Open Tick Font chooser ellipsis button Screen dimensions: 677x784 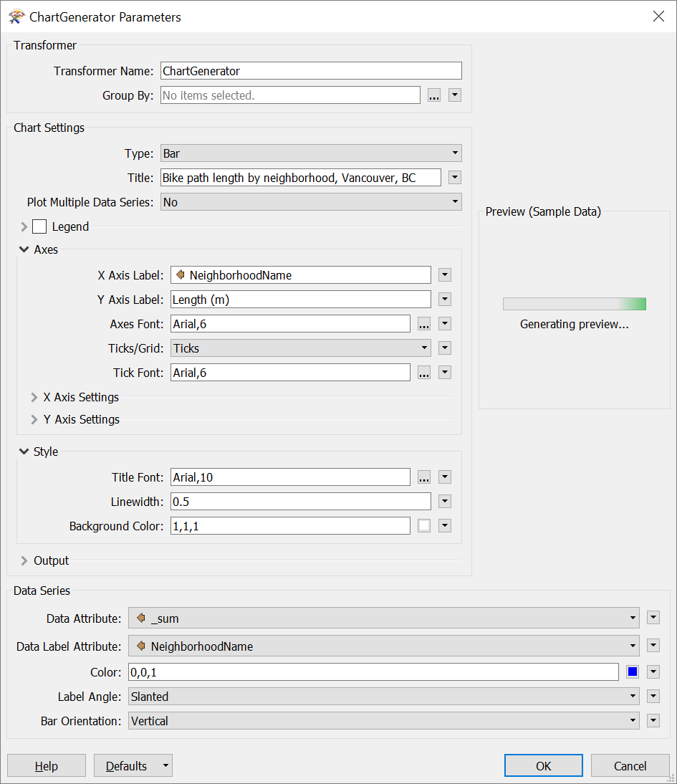(424, 373)
